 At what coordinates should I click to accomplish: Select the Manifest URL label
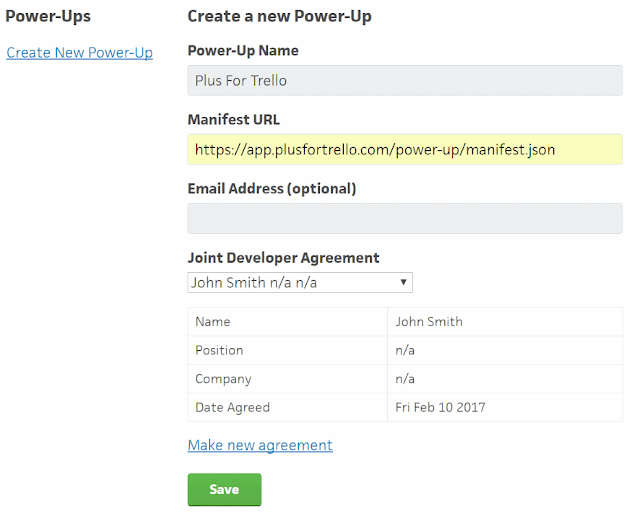coord(233,120)
